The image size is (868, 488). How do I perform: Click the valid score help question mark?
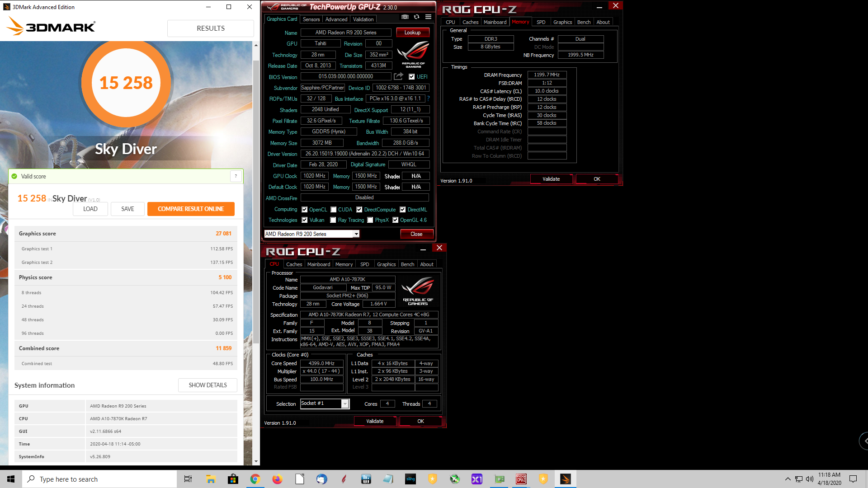click(236, 176)
